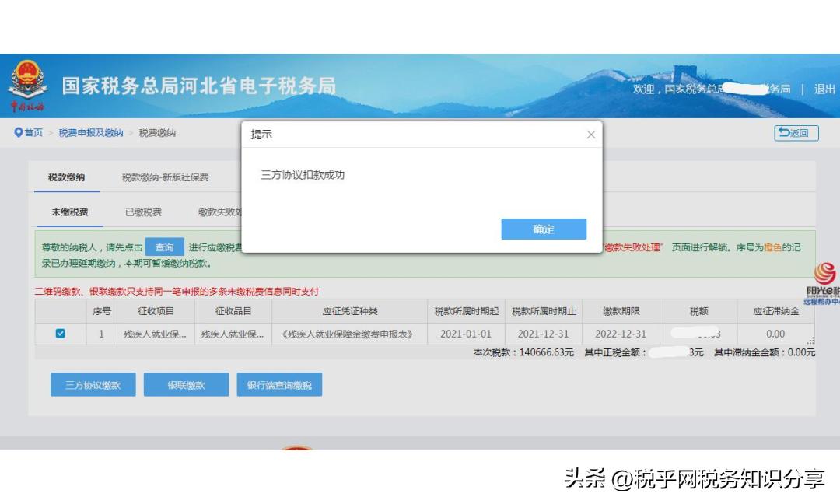Screen dimensions: 840x504
Task: Click 退出 to log out
Action: [x=825, y=89]
